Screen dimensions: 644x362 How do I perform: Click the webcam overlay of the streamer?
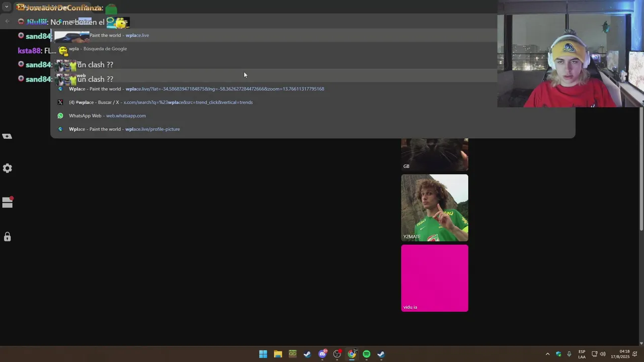pyautogui.click(x=571, y=54)
